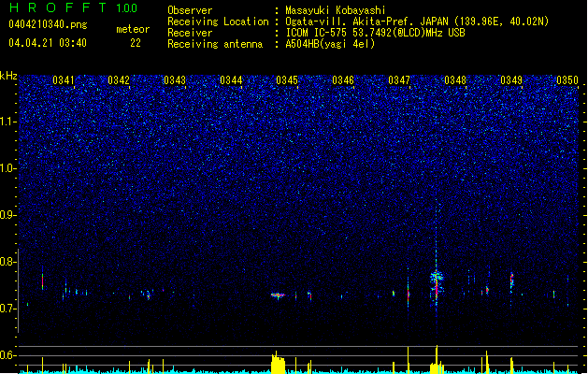Click the 1.0 frequency axis label

(8, 168)
